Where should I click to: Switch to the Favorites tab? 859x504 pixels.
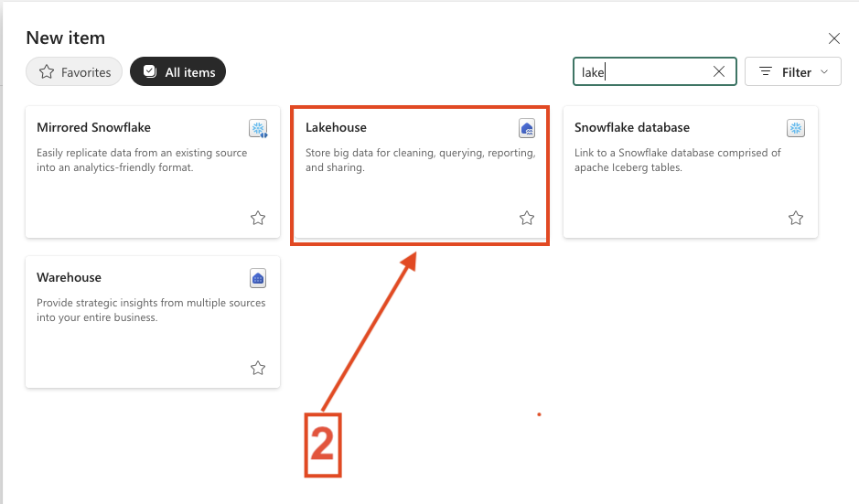[74, 71]
